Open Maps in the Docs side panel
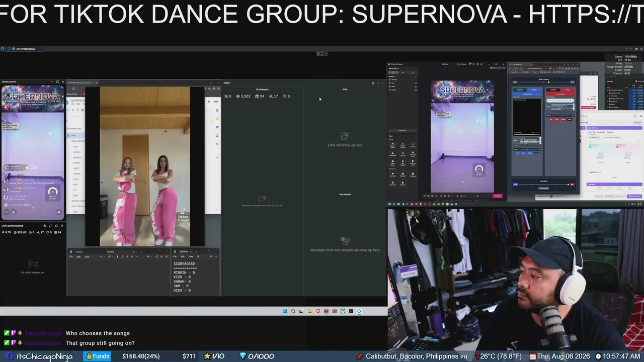 [217, 144]
